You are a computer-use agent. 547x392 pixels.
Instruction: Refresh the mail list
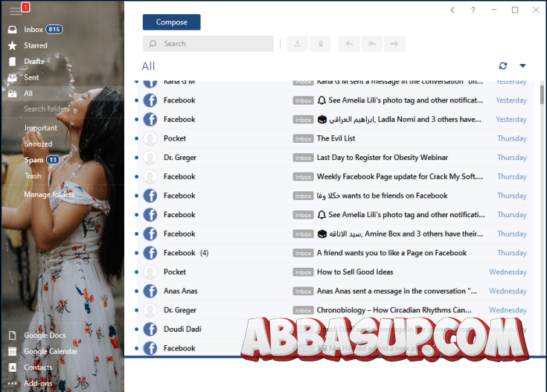coord(502,65)
